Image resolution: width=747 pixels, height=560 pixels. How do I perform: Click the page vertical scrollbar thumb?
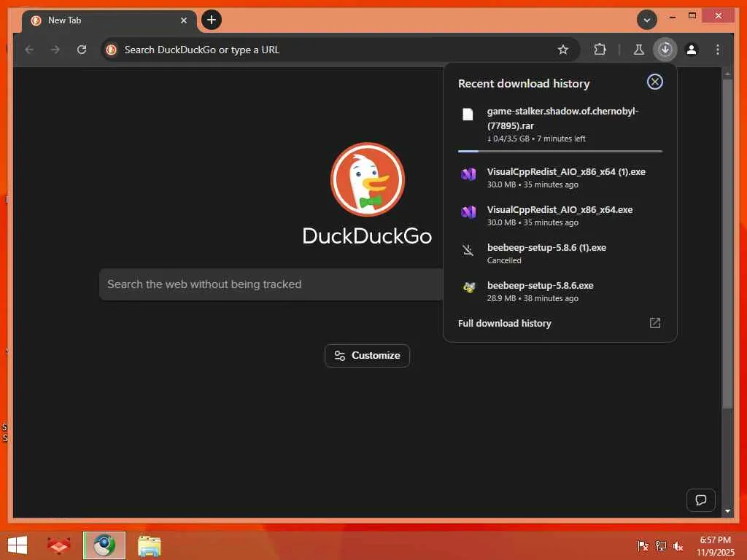(727, 244)
